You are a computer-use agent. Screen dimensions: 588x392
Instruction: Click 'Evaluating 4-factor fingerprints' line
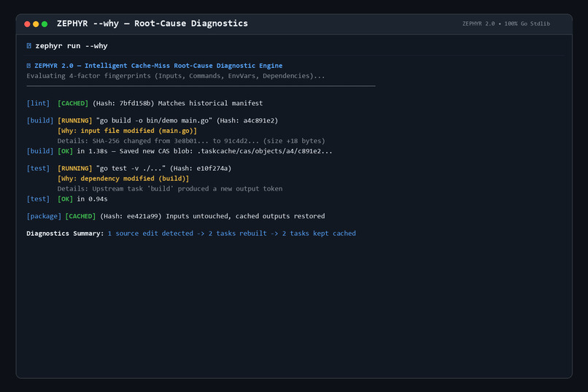click(176, 76)
